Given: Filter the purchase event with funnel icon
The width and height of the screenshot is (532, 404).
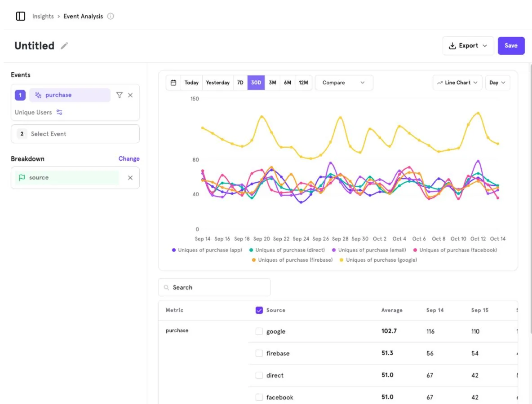Looking at the screenshot, I should (120, 95).
